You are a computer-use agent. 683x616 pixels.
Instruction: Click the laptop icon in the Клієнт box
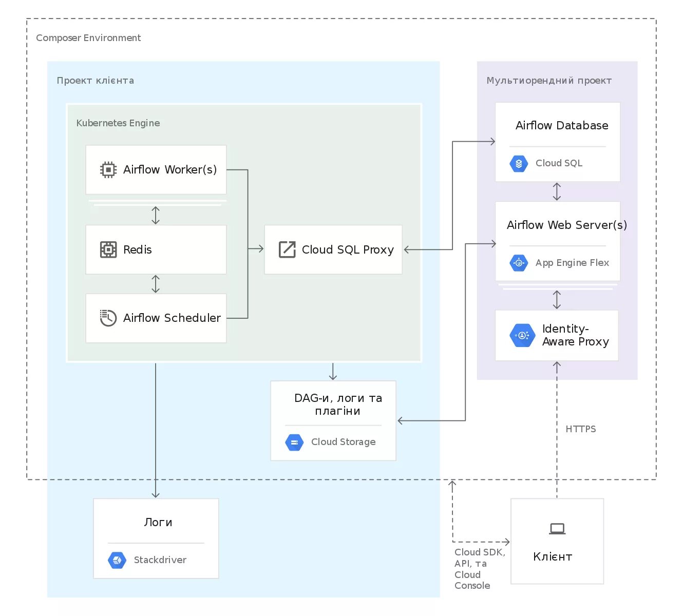point(557,529)
